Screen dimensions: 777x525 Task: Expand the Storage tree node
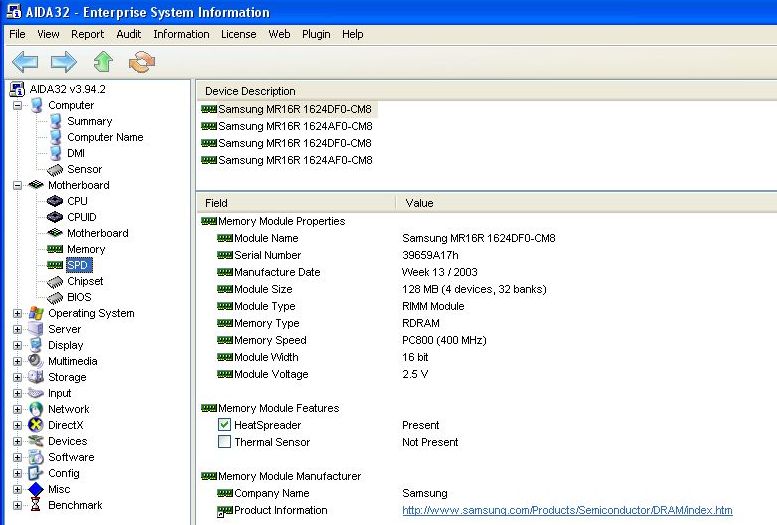tap(17, 377)
